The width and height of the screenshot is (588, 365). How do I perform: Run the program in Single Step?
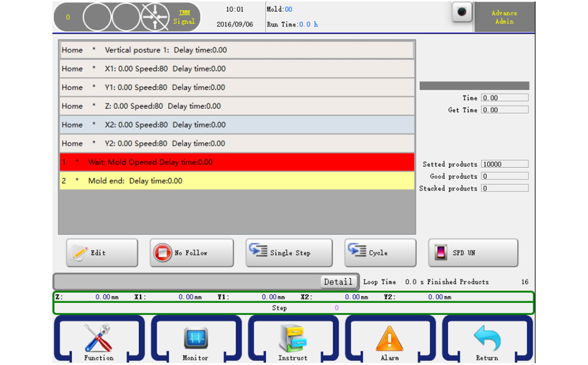[289, 253]
